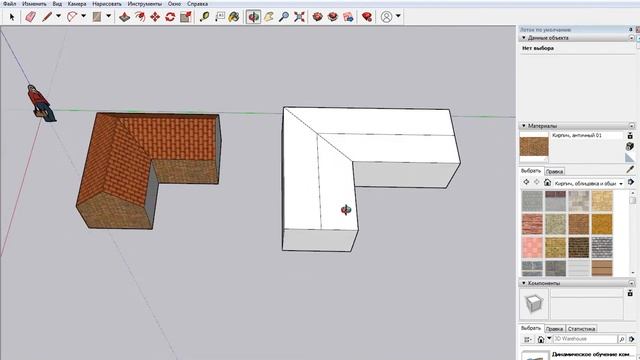Select the Move tool

tap(155, 17)
